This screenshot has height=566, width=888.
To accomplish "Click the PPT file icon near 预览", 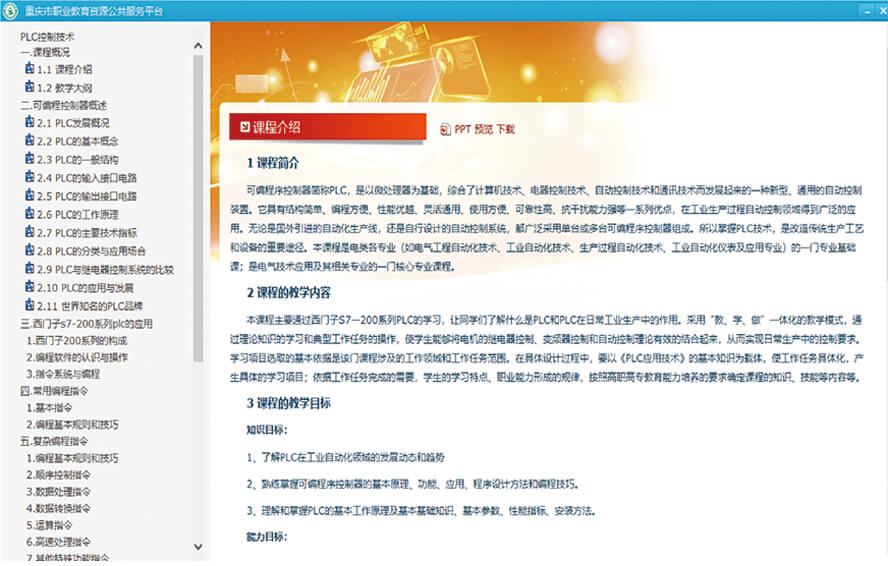I will [445, 129].
